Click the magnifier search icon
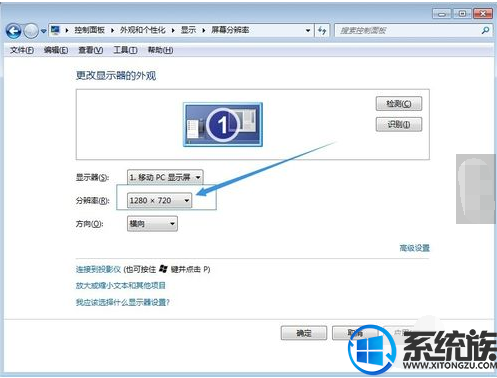The height and width of the screenshot is (378, 497). pos(486,30)
